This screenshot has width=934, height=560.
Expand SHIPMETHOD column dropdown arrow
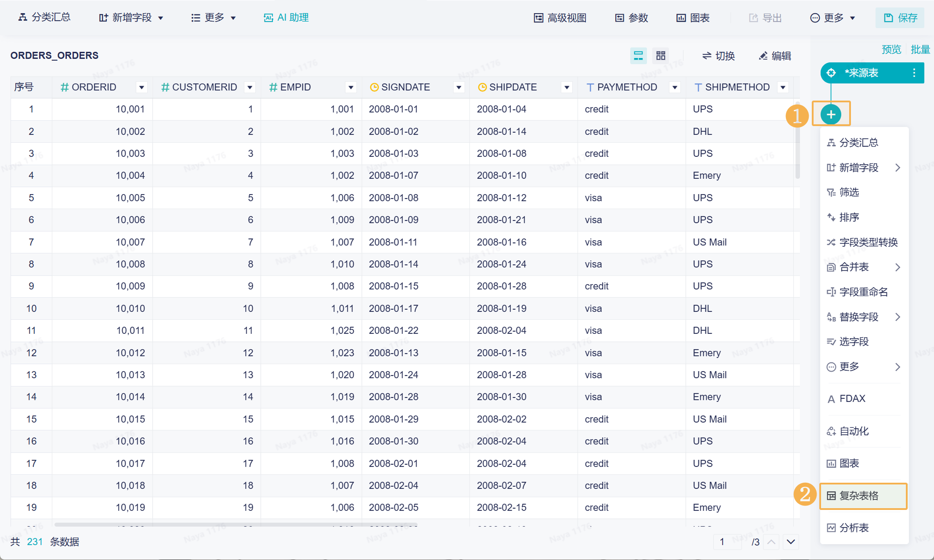coord(783,87)
